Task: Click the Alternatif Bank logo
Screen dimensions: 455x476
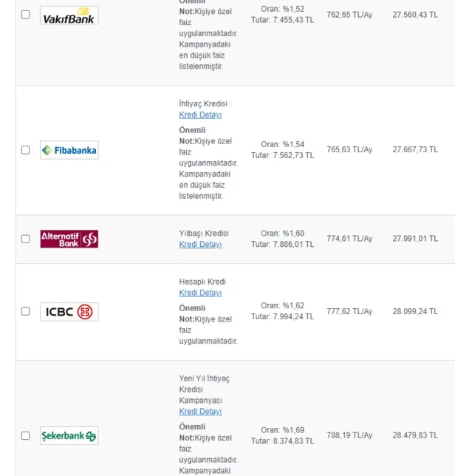Action: 69,239
